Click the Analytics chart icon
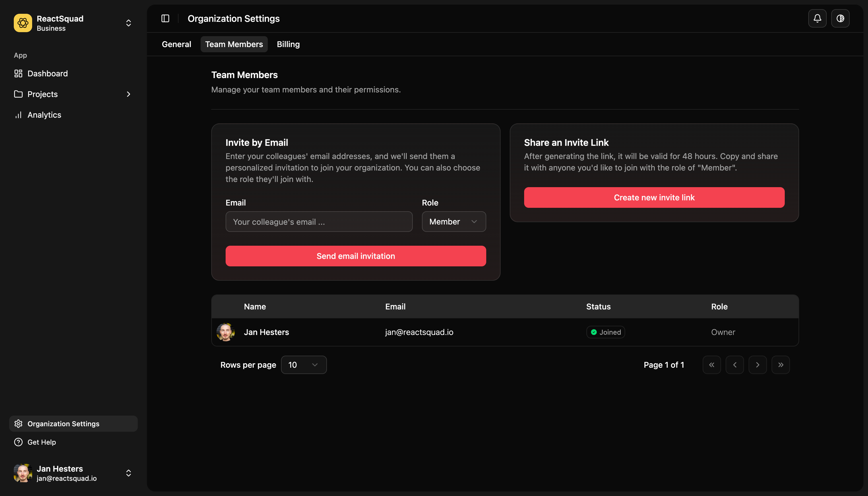868x496 pixels. pos(18,115)
